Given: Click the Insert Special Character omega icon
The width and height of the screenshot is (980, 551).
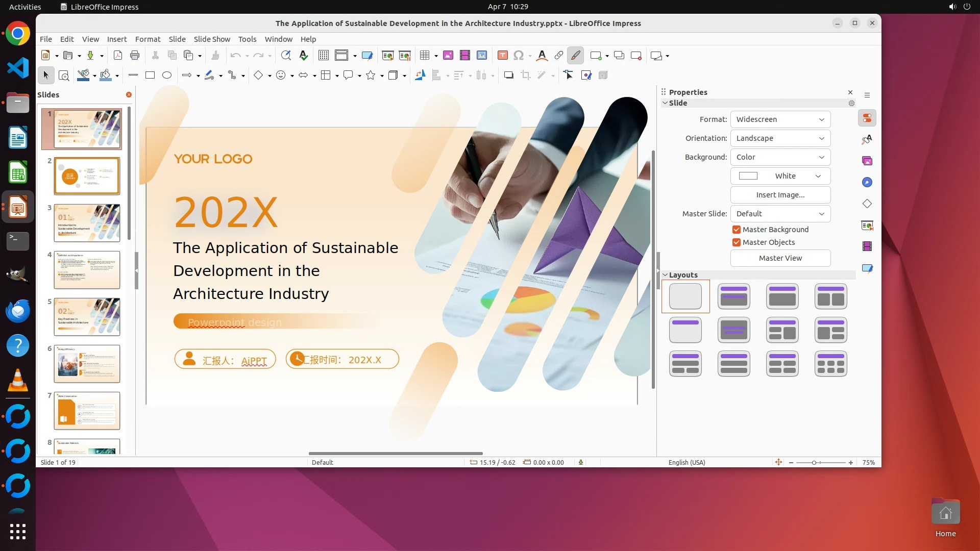Looking at the screenshot, I should (519, 56).
